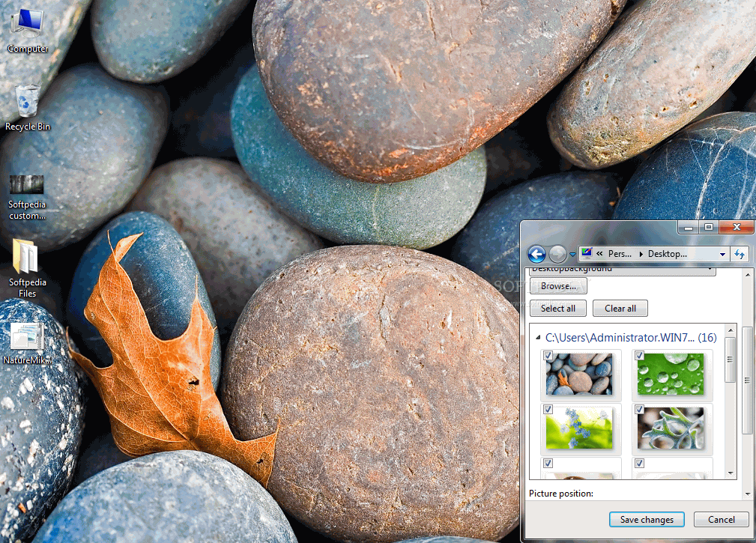Maximize the Desktop Background window

tap(708, 227)
